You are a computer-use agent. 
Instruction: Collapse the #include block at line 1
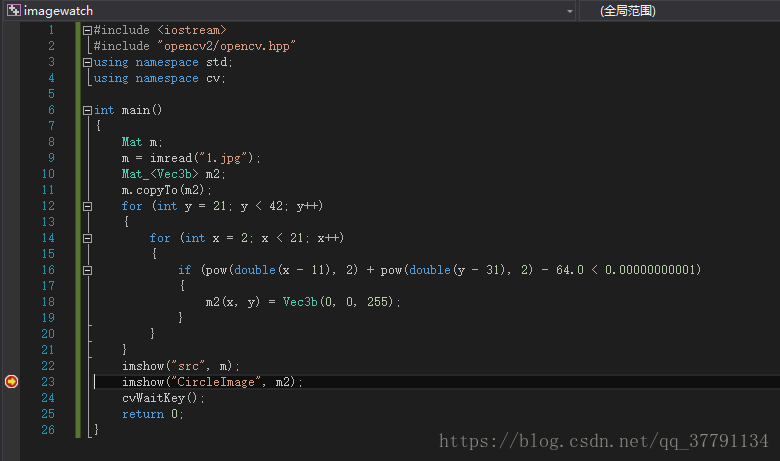(87, 30)
